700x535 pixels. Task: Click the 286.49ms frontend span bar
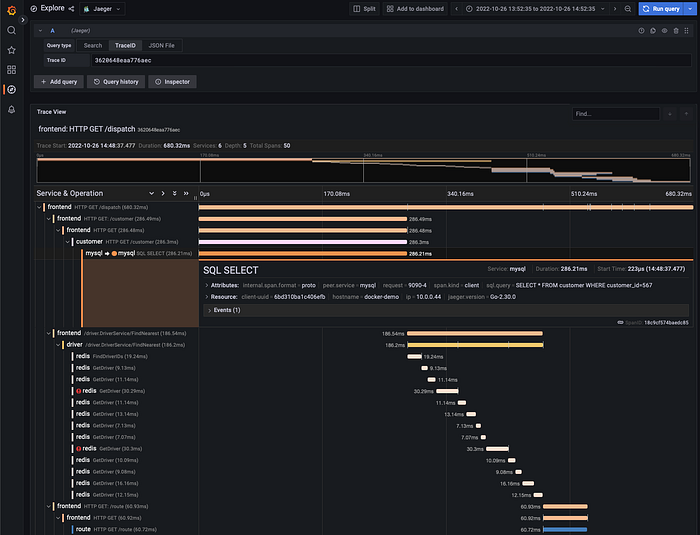pos(303,219)
